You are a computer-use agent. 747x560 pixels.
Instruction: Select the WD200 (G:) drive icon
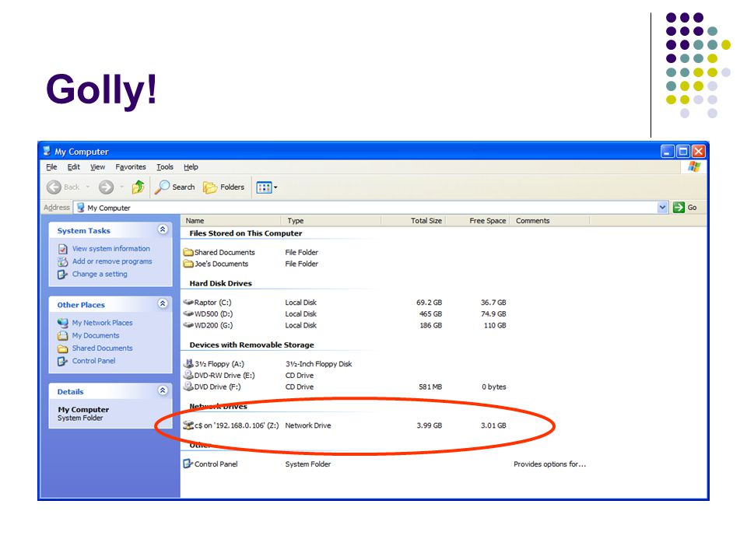point(188,325)
